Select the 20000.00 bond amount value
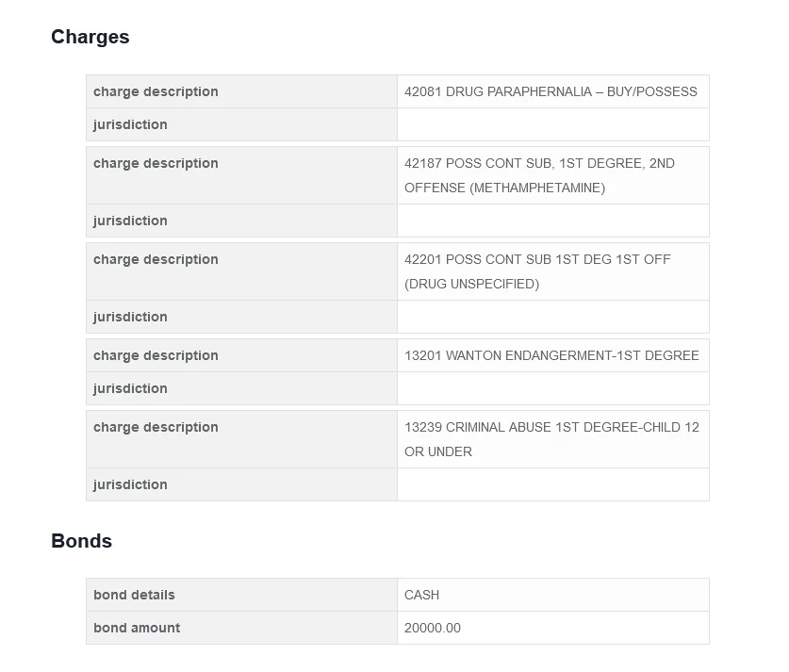The width and height of the screenshot is (789, 672). pyautogui.click(x=433, y=628)
